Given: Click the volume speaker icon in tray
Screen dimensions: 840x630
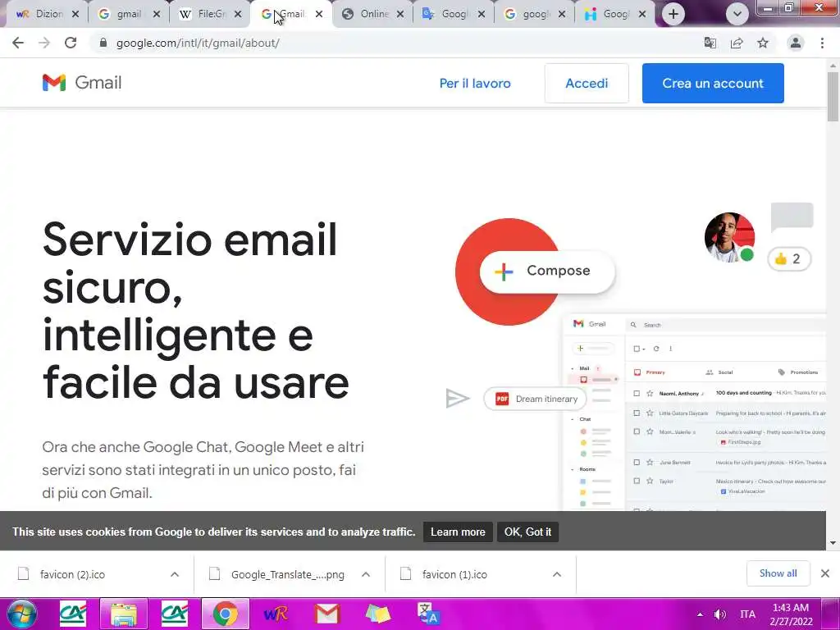Looking at the screenshot, I should pos(720,614).
